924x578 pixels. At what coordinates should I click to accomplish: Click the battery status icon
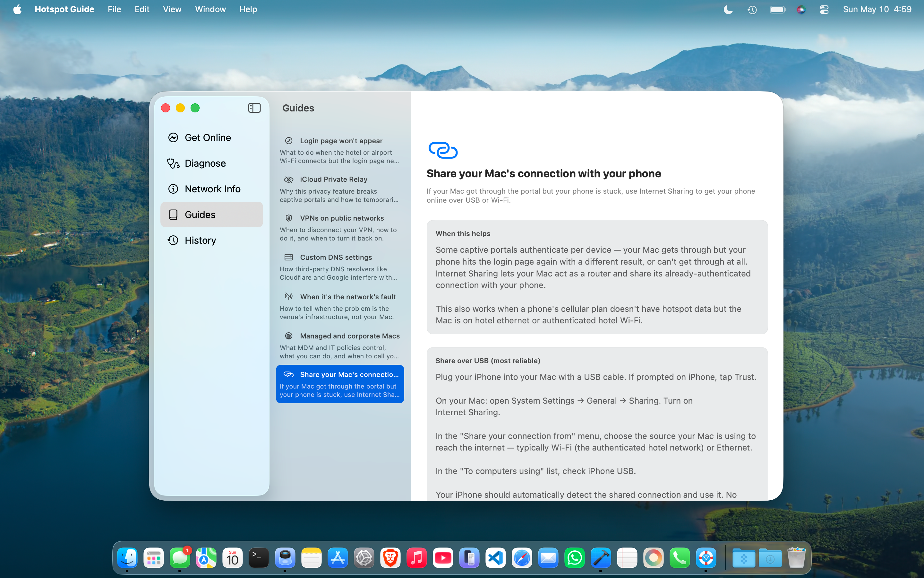click(778, 10)
